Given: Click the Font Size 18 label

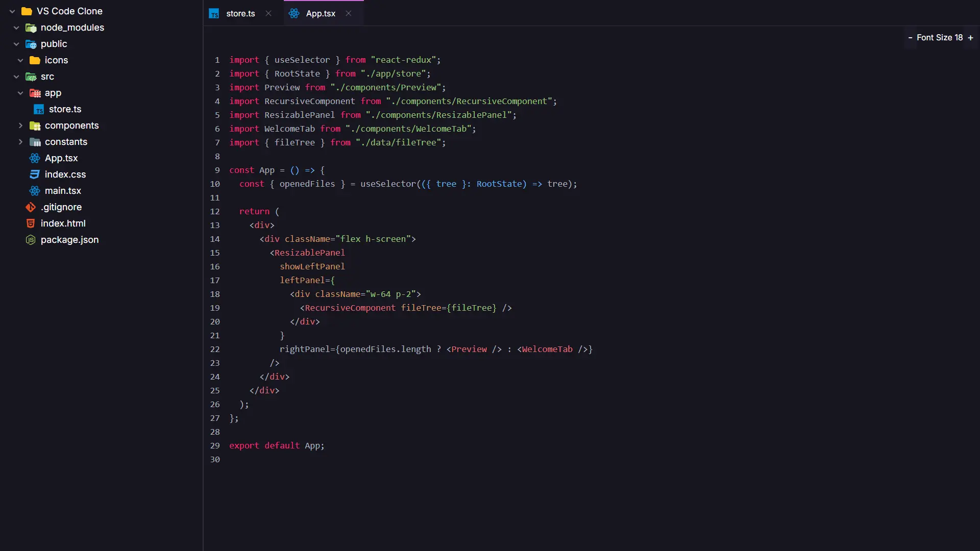Looking at the screenshot, I should (940, 38).
